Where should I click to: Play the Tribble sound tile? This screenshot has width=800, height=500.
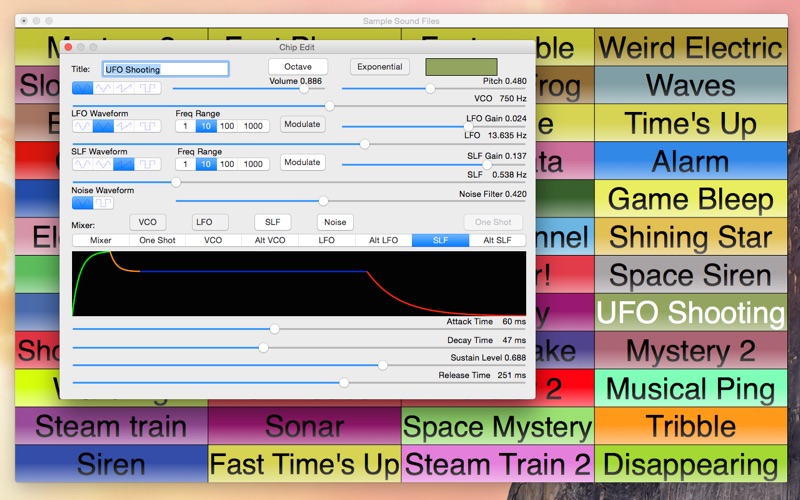[691, 427]
